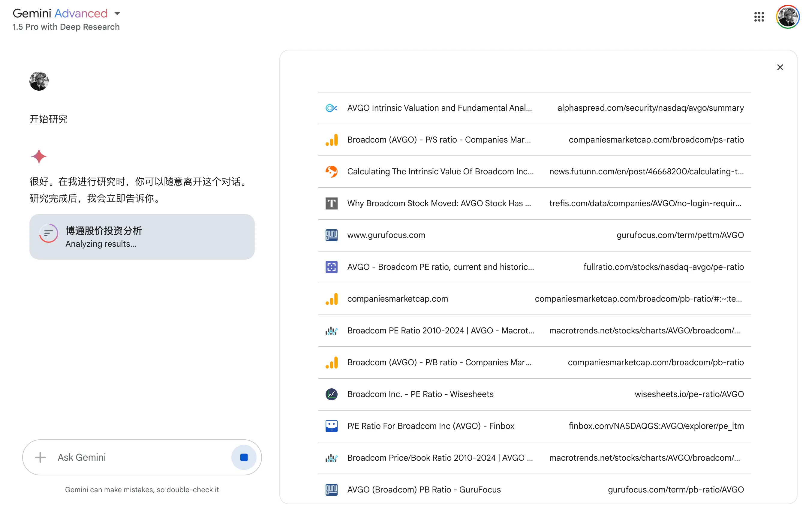Screen dimensions: 812x506
Task: Open www.gurufocus.com source title
Action: [x=386, y=235]
